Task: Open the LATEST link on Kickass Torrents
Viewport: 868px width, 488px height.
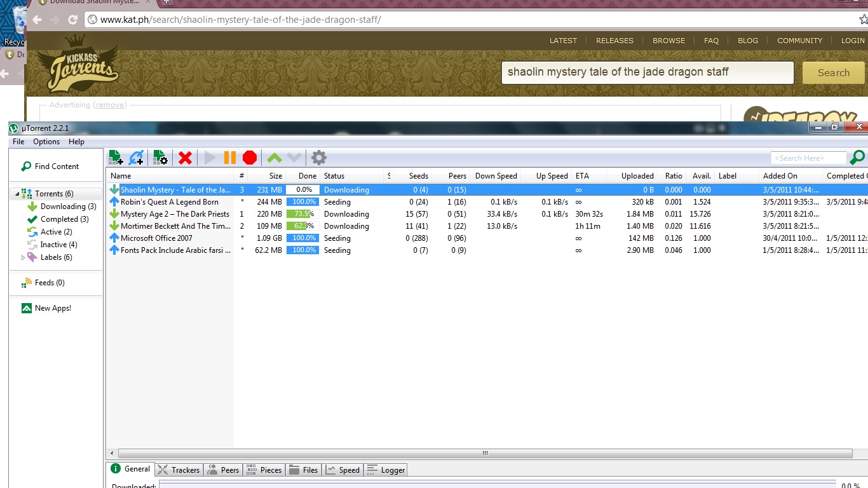Action: point(563,41)
